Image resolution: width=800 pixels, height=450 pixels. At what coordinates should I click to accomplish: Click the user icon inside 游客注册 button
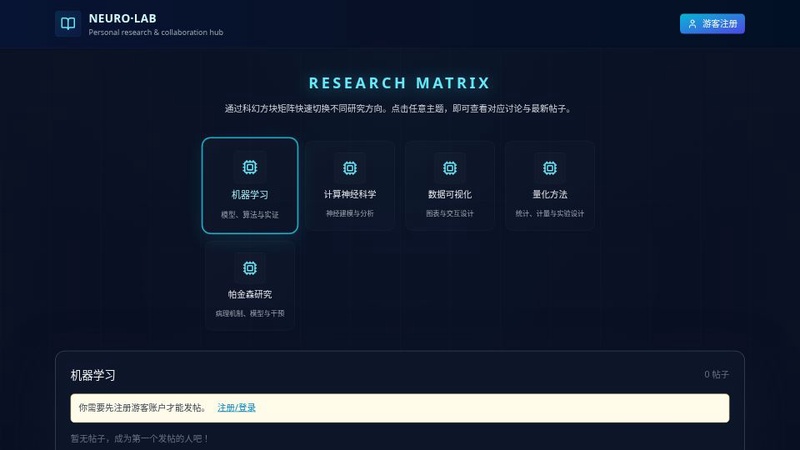tap(692, 23)
